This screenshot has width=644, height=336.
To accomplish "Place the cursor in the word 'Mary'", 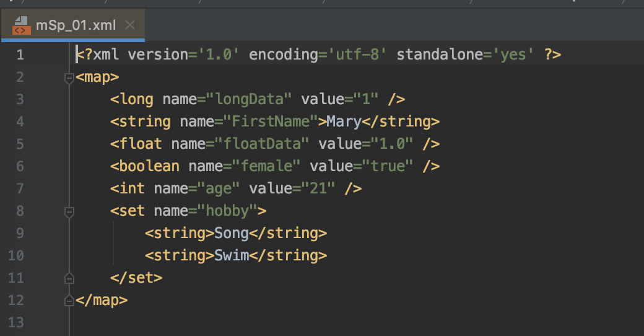I will pos(344,122).
